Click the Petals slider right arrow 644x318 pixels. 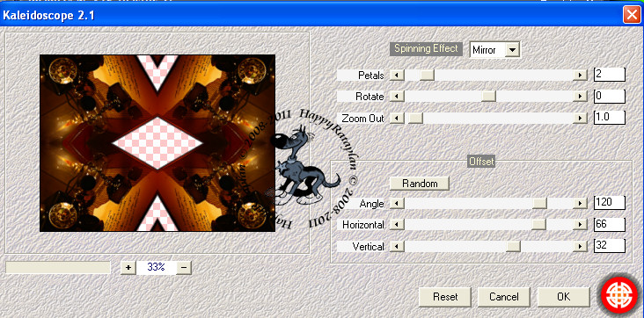point(580,75)
